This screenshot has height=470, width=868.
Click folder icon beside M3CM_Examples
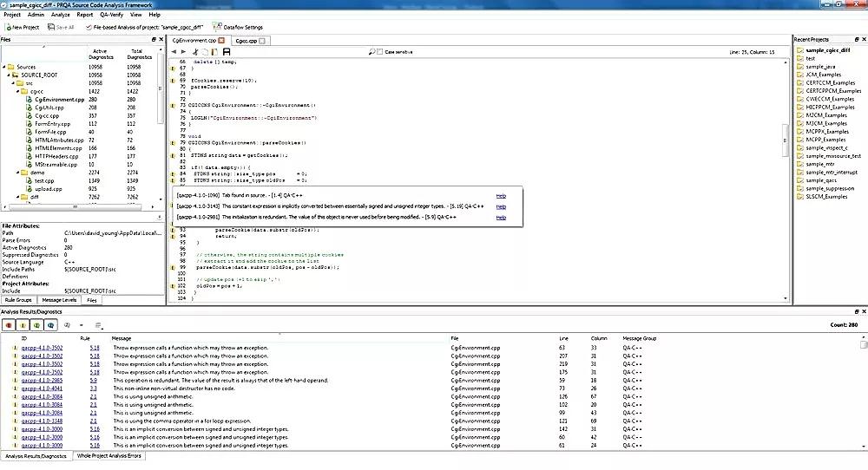[x=800, y=123]
